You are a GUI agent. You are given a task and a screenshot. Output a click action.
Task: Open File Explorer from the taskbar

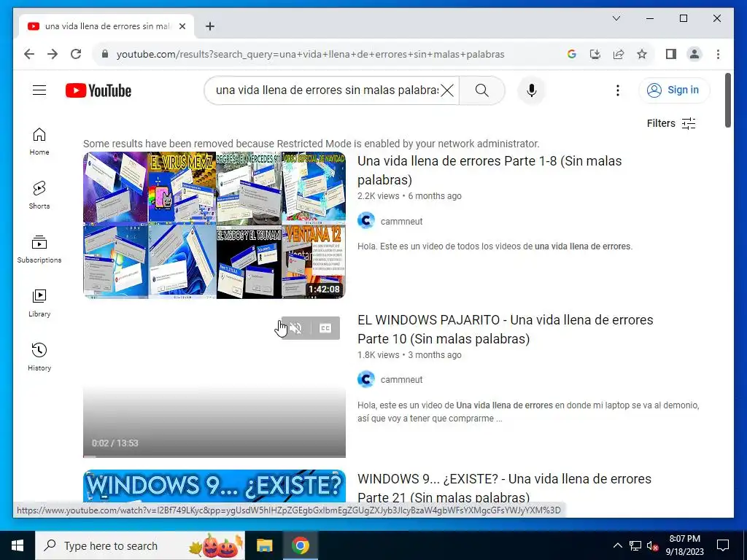(x=264, y=545)
